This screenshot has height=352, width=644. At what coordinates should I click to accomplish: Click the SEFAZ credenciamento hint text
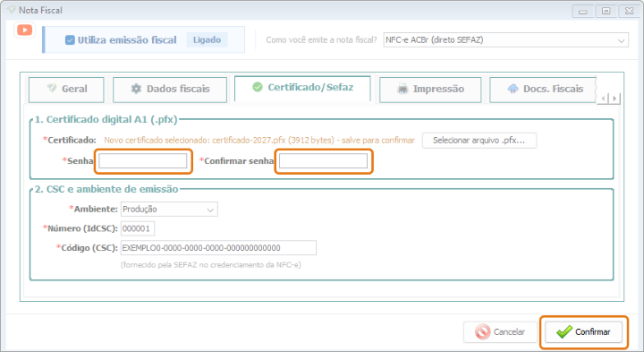[x=211, y=265]
